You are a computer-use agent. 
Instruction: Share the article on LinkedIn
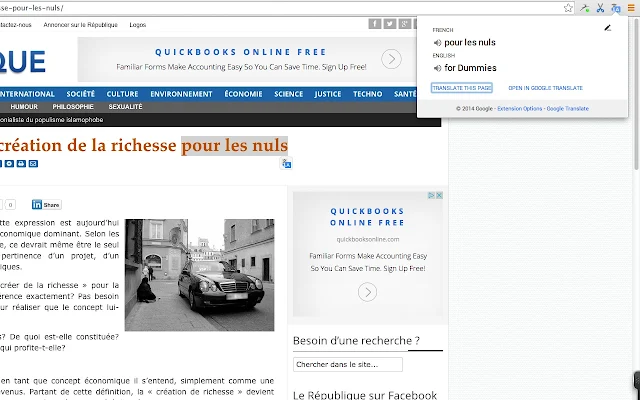pos(47,204)
